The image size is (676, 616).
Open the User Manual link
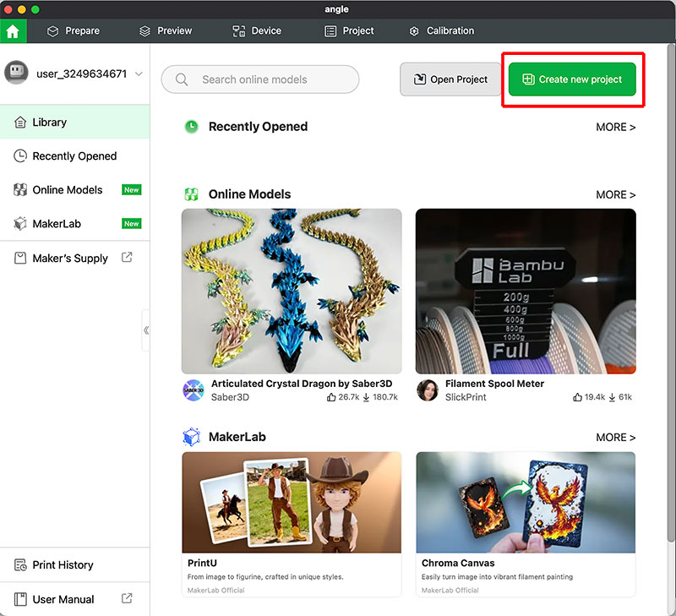click(75, 599)
